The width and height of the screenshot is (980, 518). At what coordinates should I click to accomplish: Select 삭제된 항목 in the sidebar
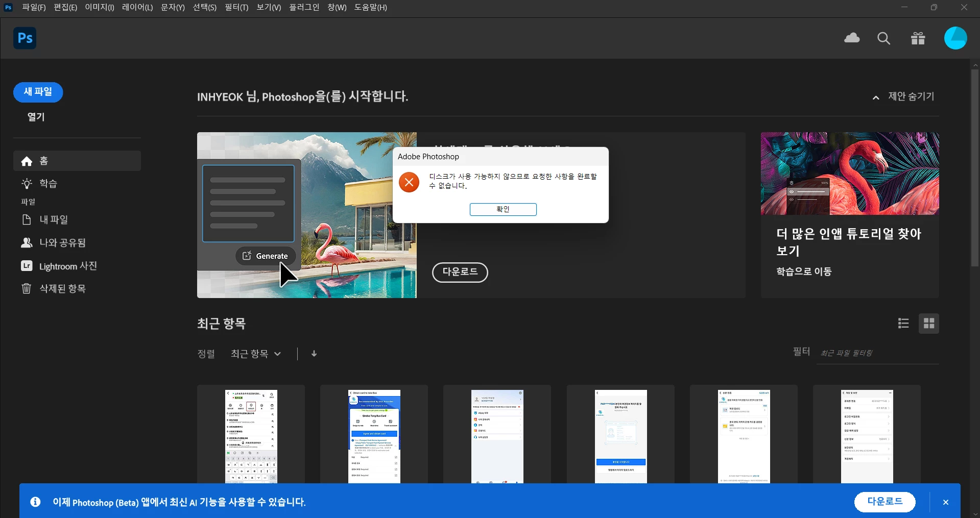[77, 288]
